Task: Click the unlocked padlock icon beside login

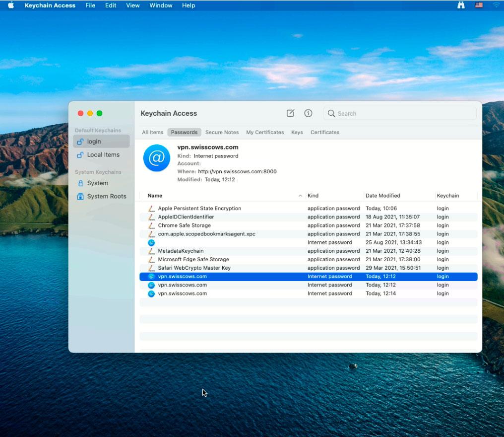Action: click(x=80, y=142)
